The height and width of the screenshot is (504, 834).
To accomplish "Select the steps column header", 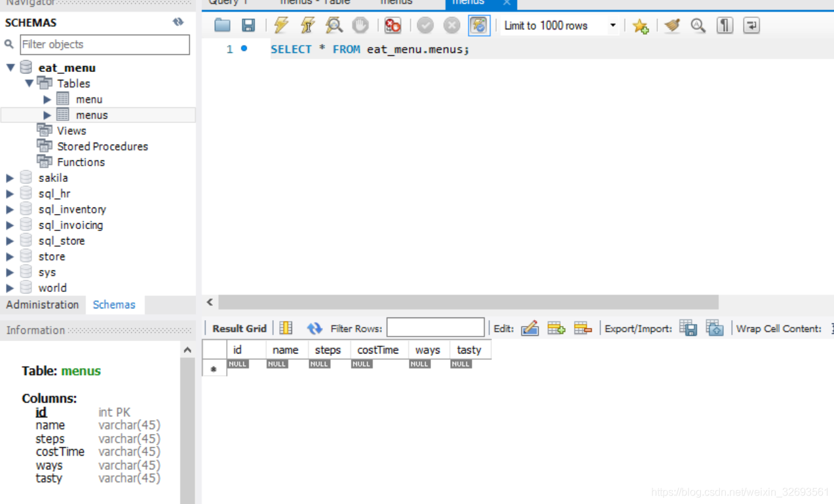I will (329, 350).
